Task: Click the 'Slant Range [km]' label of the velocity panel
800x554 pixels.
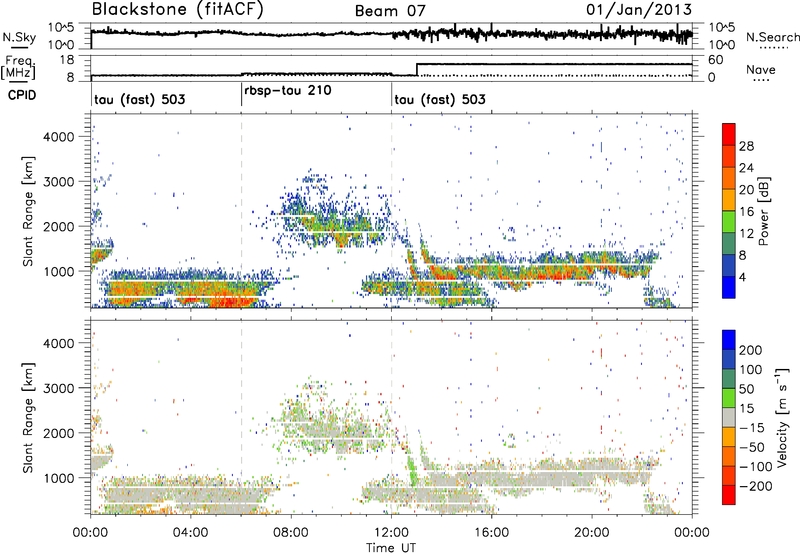Action: coord(29,417)
